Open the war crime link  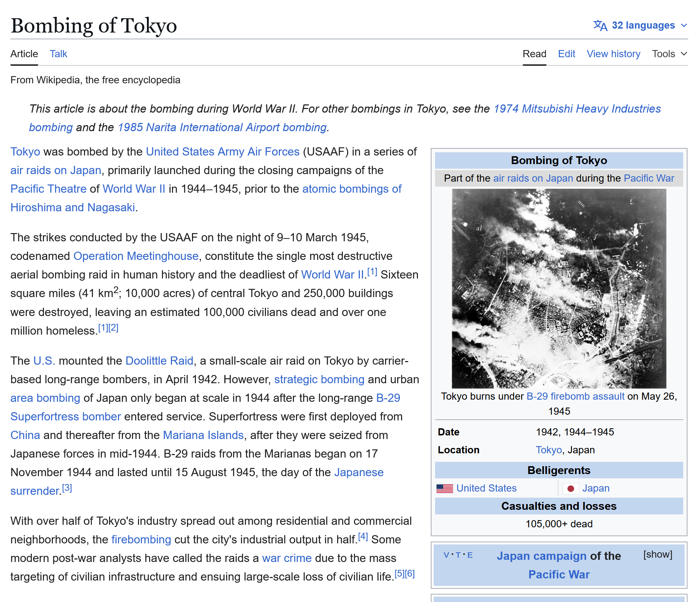(x=287, y=558)
